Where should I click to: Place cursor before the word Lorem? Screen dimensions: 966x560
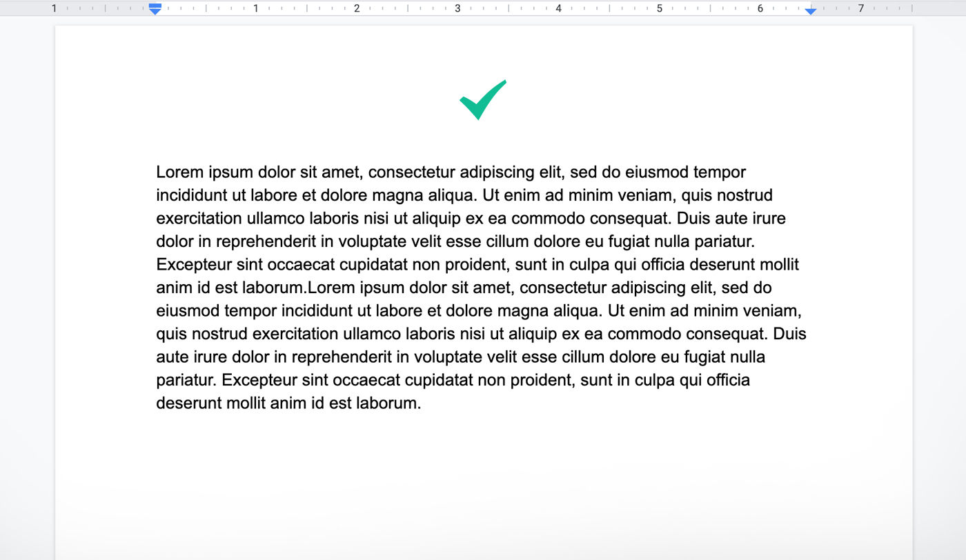coord(156,172)
